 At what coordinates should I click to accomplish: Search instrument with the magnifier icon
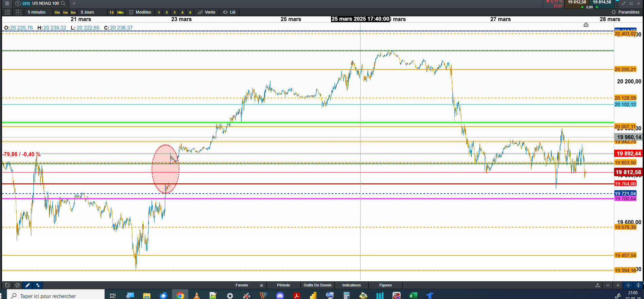(63, 3)
